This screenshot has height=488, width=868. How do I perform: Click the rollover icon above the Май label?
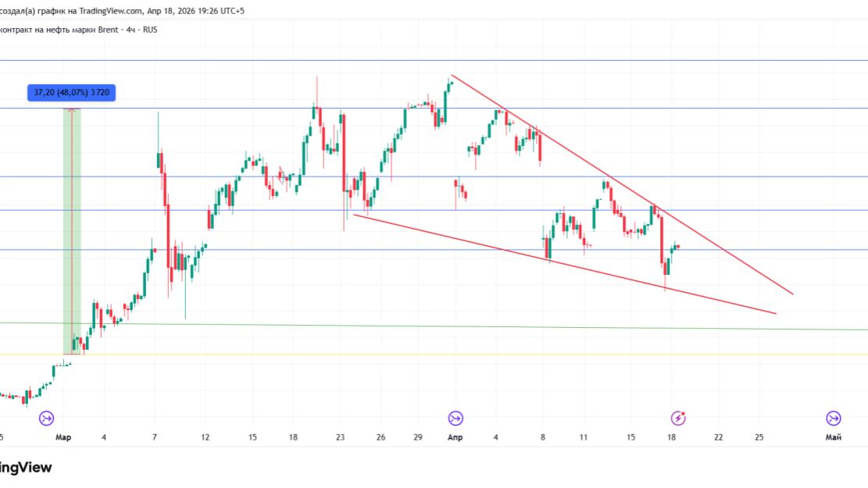coord(834,418)
